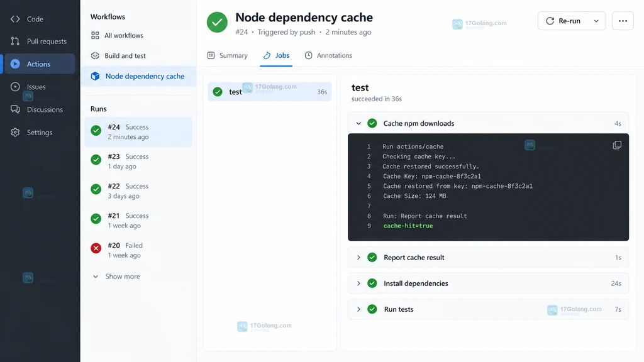
Task: Click Report cache result step check icon
Action: pyautogui.click(x=372, y=257)
